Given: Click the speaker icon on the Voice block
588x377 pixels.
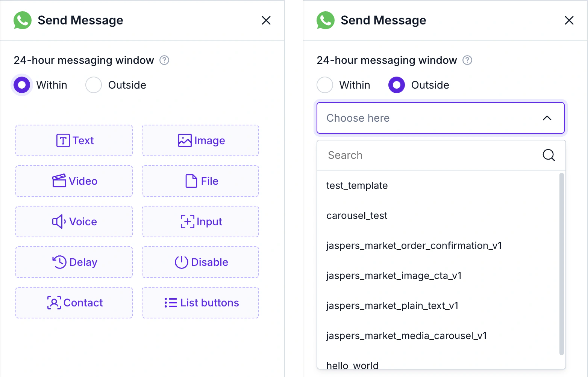Looking at the screenshot, I should coord(59,222).
